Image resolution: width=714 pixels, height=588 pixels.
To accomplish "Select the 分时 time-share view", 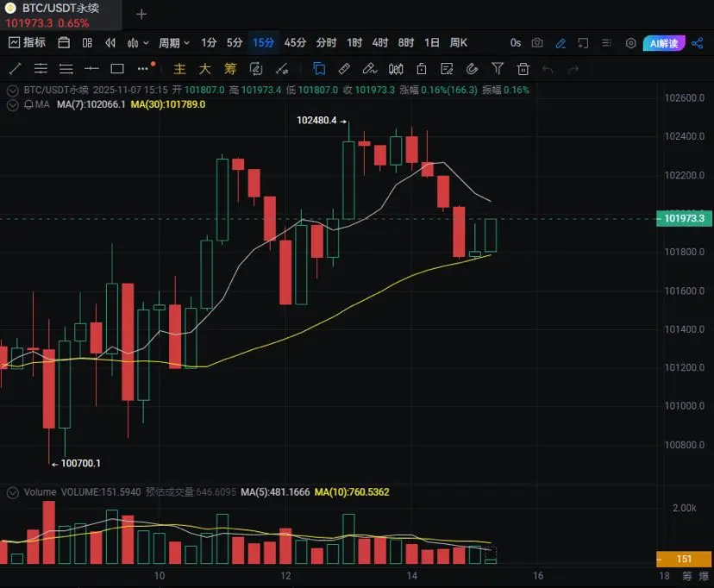I will pyautogui.click(x=327, y=43).
